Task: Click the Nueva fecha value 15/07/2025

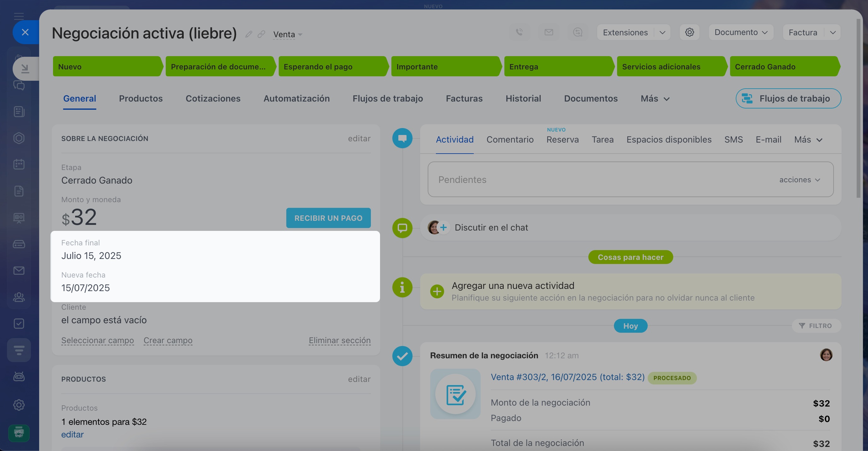Action: 86,288
